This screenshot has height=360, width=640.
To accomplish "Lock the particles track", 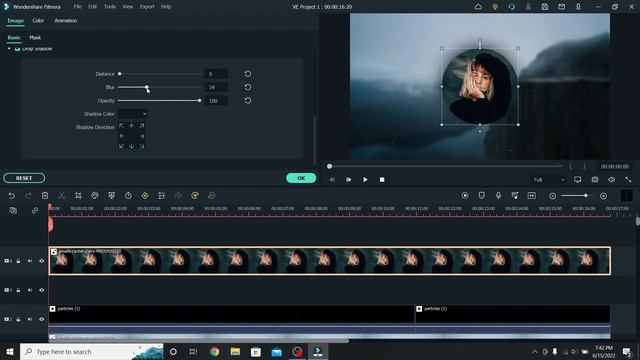I will tap(18, 319).
